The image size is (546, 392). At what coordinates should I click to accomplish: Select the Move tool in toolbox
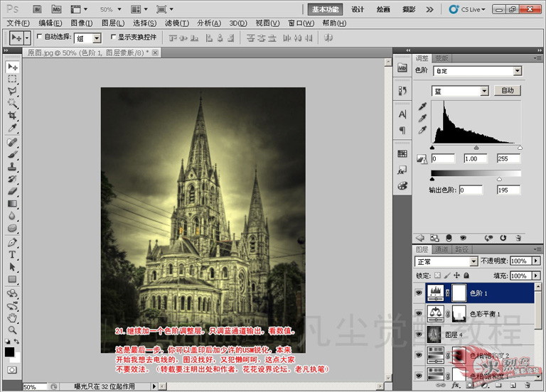point(13,67)
